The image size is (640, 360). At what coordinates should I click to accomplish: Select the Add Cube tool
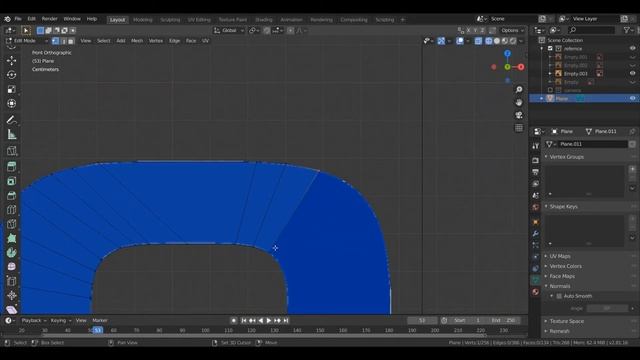11,151
